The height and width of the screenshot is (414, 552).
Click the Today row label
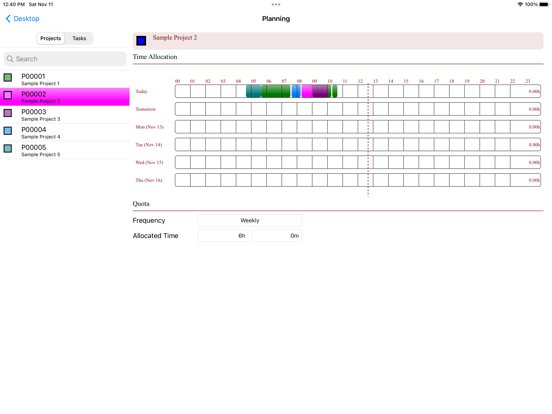coord(142,92)
